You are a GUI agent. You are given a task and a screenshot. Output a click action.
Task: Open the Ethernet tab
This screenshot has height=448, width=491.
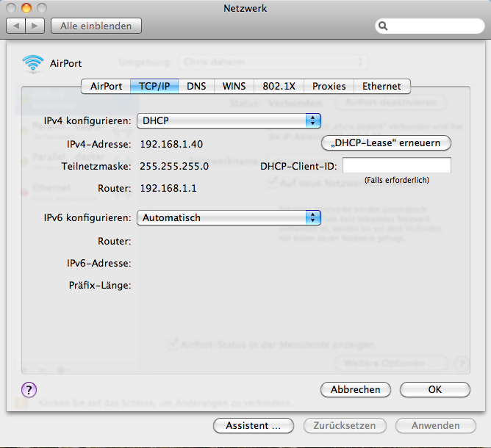click(x=381, y=87)
